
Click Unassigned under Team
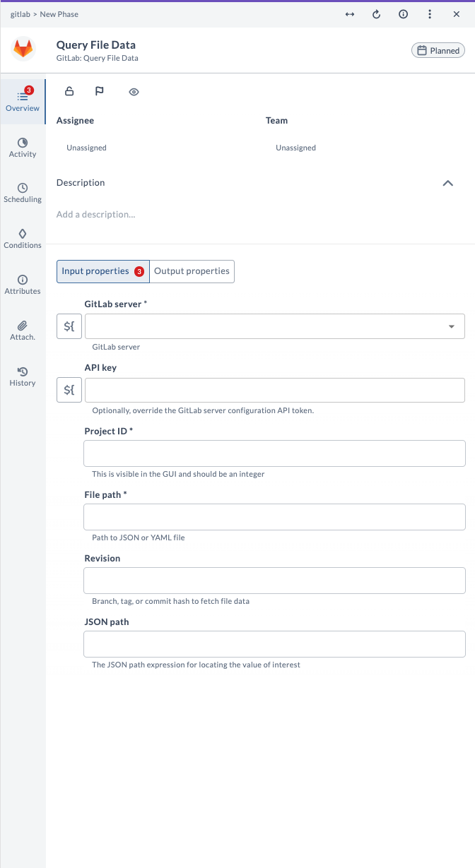(295, 148)
